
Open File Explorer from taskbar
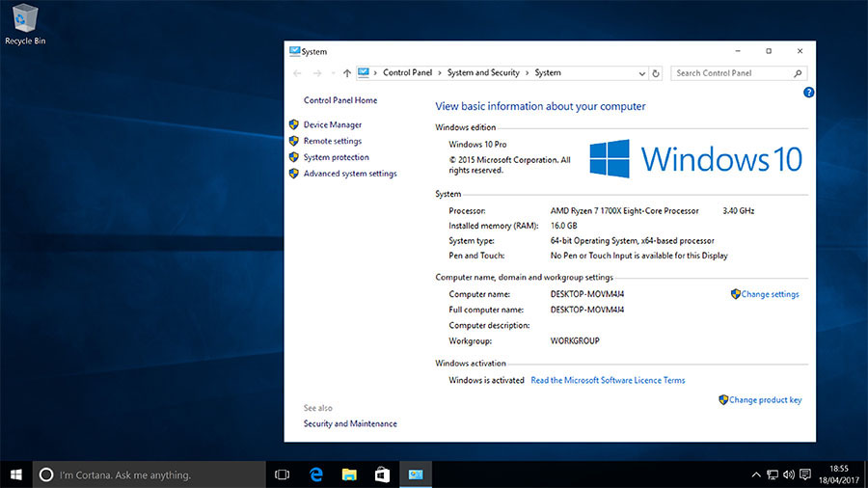pos(349,474)
